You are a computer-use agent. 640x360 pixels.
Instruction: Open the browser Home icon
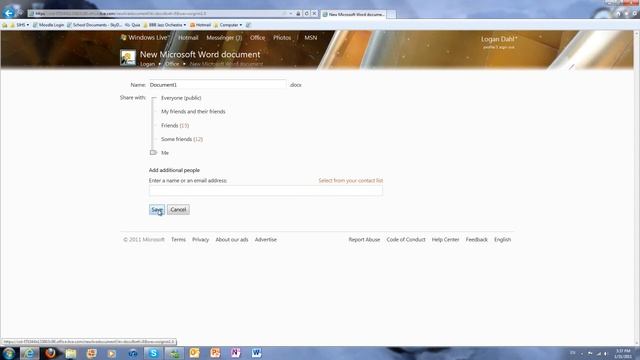click(618, 13)
